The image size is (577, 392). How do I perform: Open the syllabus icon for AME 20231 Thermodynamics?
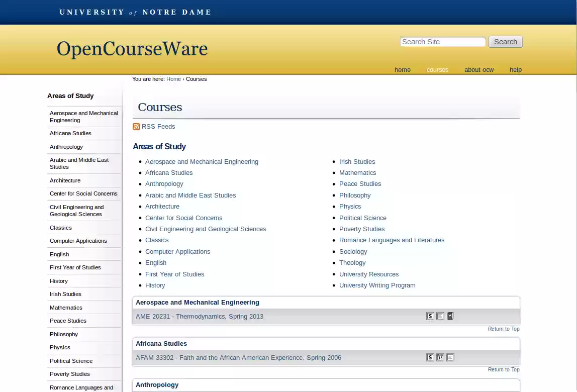pos(430,316)
